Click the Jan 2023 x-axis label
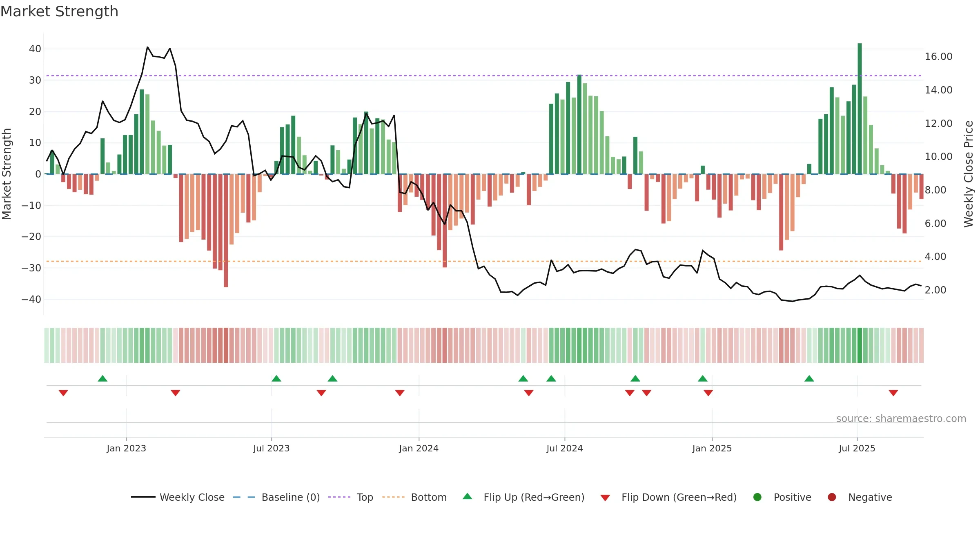980x551 pixels. pos(127,448)
